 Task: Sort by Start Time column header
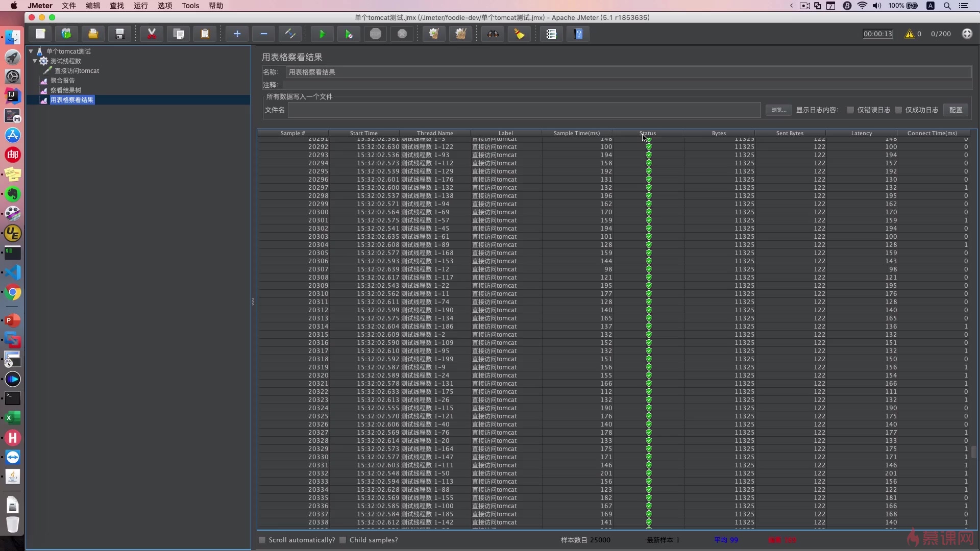coord(364,133)
